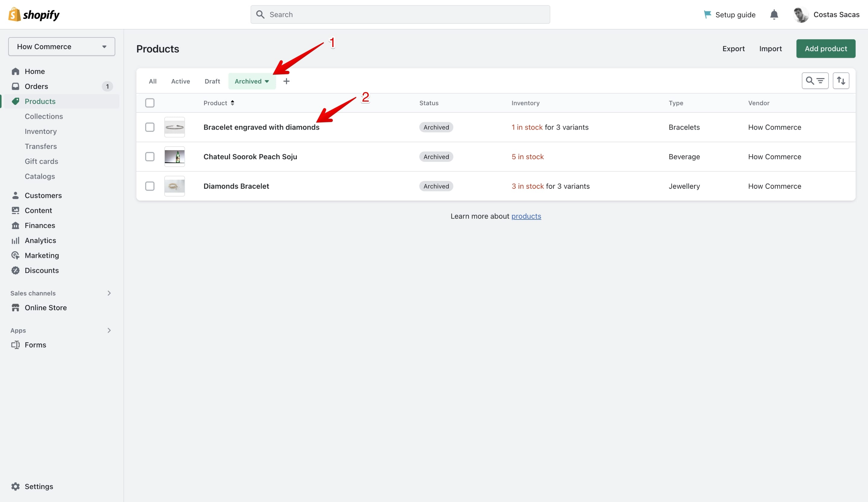Click the Products tag icon
868x502 pixels.
(x=15, y=101)
